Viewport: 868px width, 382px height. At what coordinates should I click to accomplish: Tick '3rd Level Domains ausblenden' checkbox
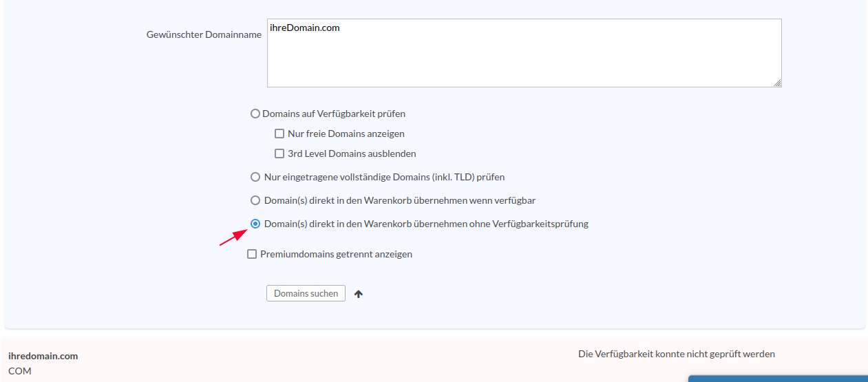(x=279, y=153)
